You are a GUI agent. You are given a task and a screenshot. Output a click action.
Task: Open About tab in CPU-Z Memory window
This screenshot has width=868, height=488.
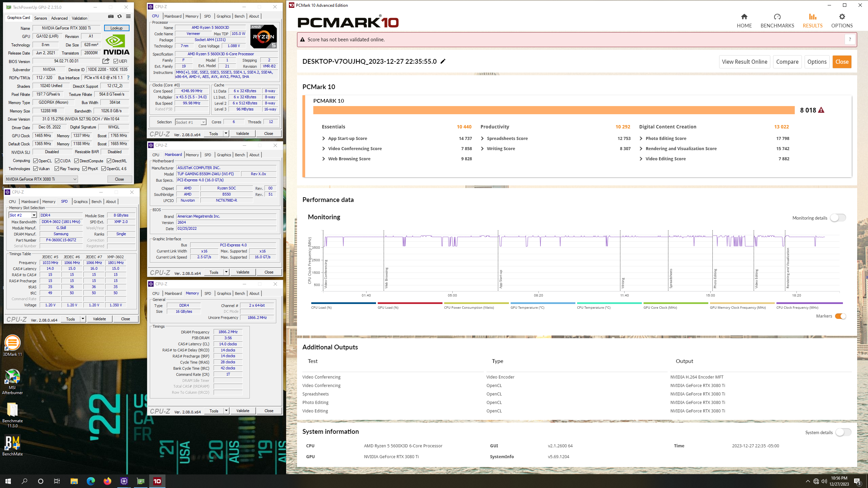click(254, 293)
